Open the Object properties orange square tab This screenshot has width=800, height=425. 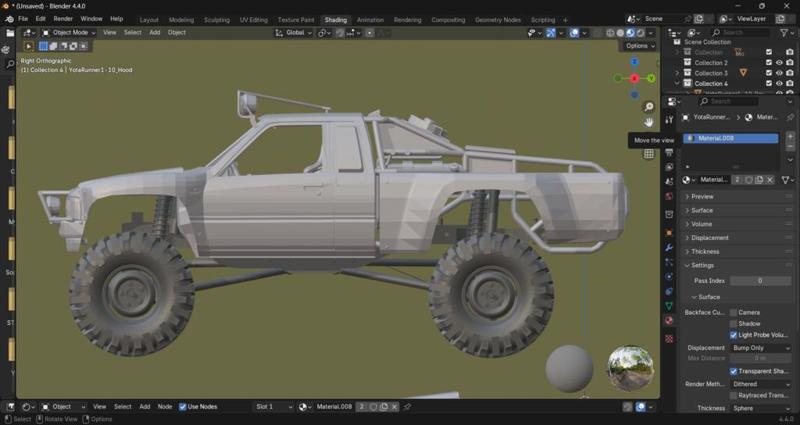coord(669,233)
